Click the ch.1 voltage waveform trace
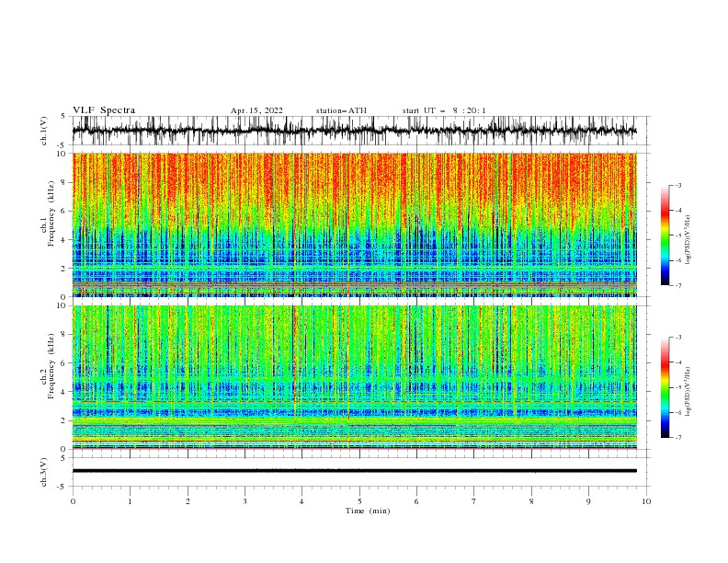 [x=354, y=131]
